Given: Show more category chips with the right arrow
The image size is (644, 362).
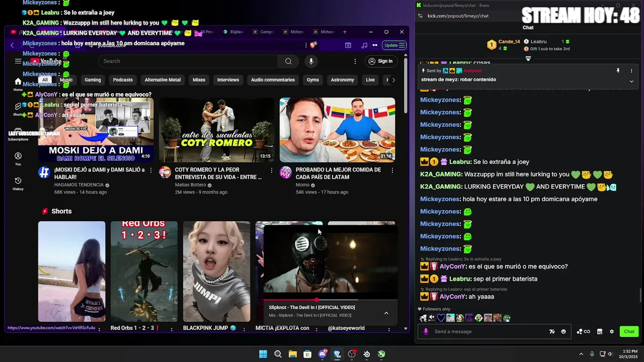Looking at the screenshot, I should [x=393, y=80].
